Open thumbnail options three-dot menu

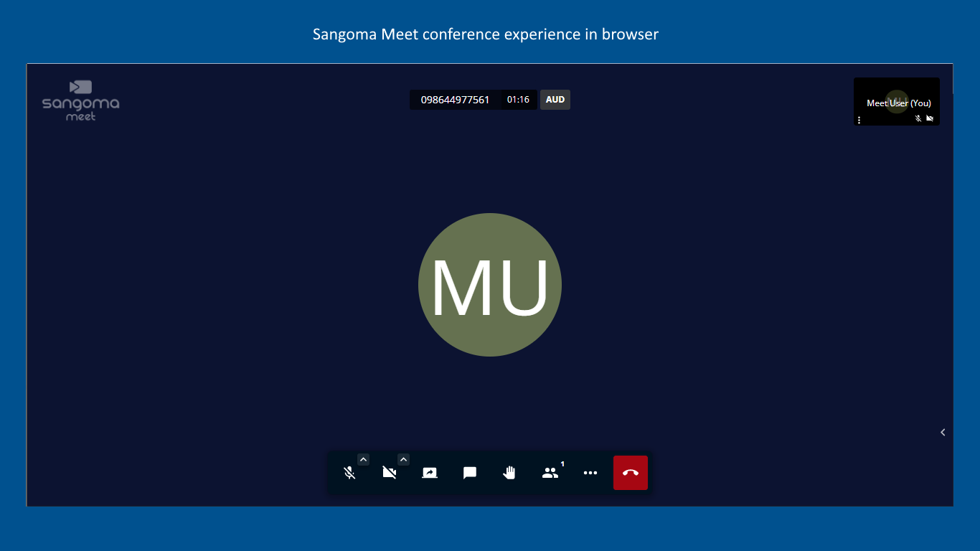click(859, 120)
